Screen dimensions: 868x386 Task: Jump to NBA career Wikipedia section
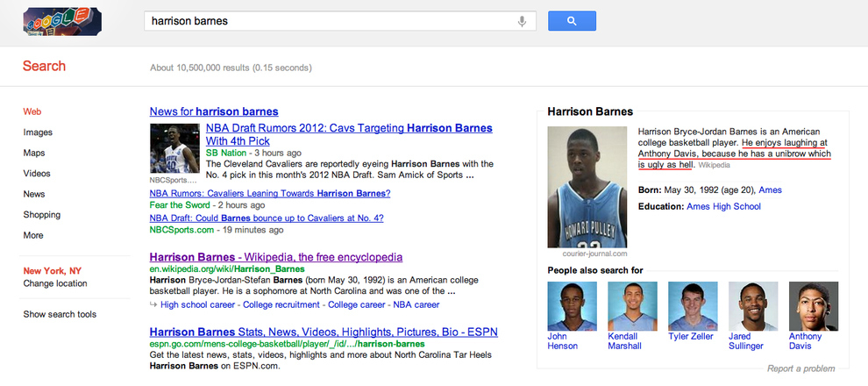[x=414, y=304]
